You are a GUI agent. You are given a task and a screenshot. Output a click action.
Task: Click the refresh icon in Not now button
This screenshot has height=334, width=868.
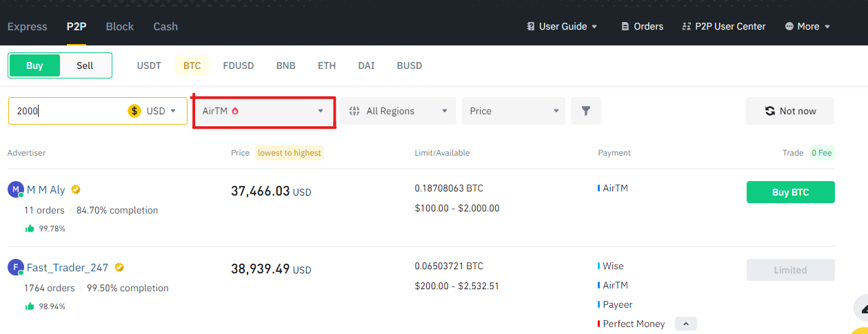click(x=770, y=111)
